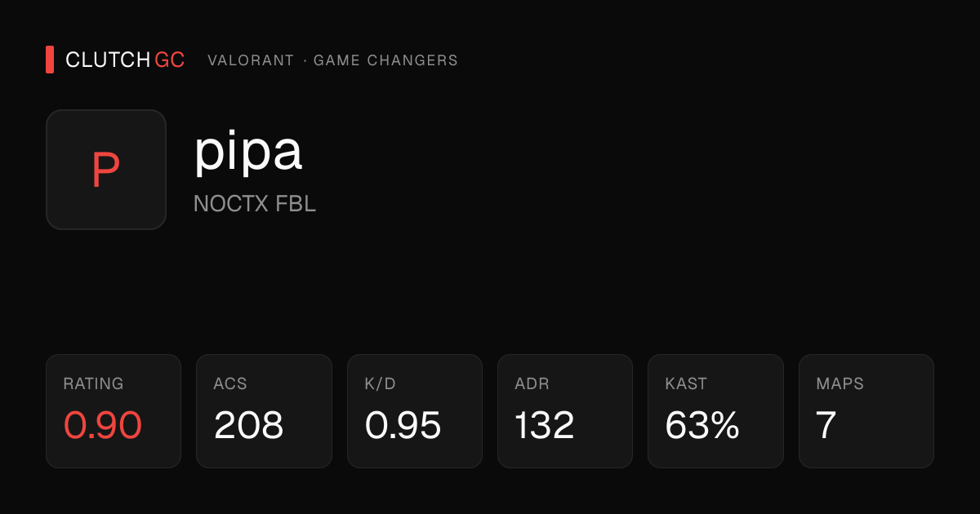Open the K/D stat card
The width and height of the screenshot is (980, 514).
(x=415, y=411)
